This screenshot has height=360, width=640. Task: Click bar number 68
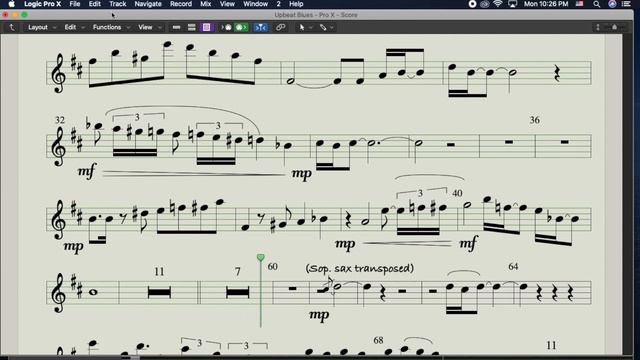[378, 340]
